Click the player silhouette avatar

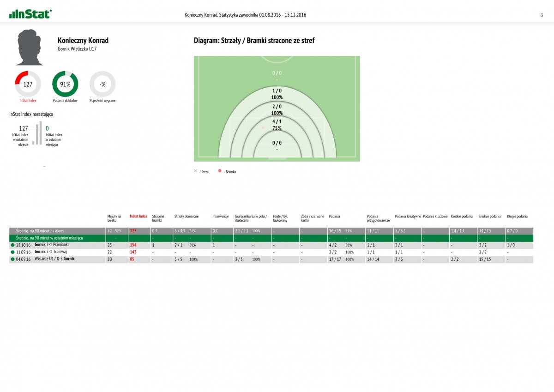tap(30, 48)
